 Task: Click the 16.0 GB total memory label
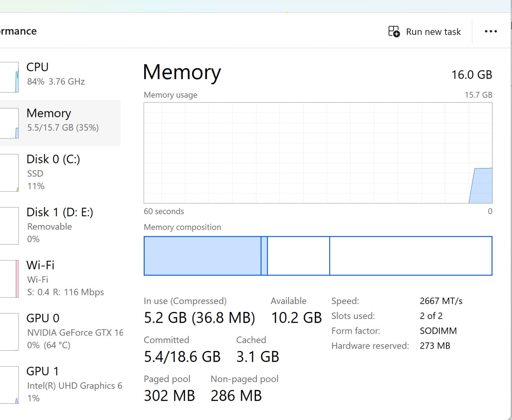(471, 75)
